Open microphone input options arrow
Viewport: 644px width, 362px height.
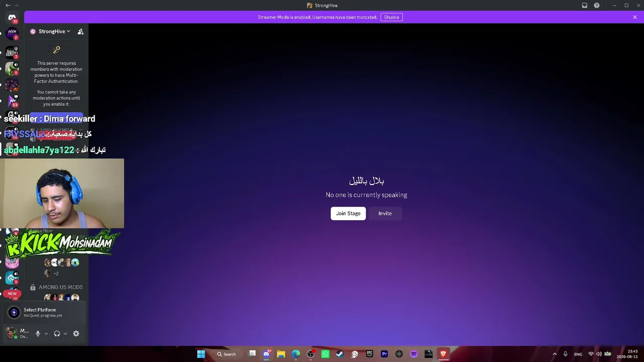click(46, 333)
